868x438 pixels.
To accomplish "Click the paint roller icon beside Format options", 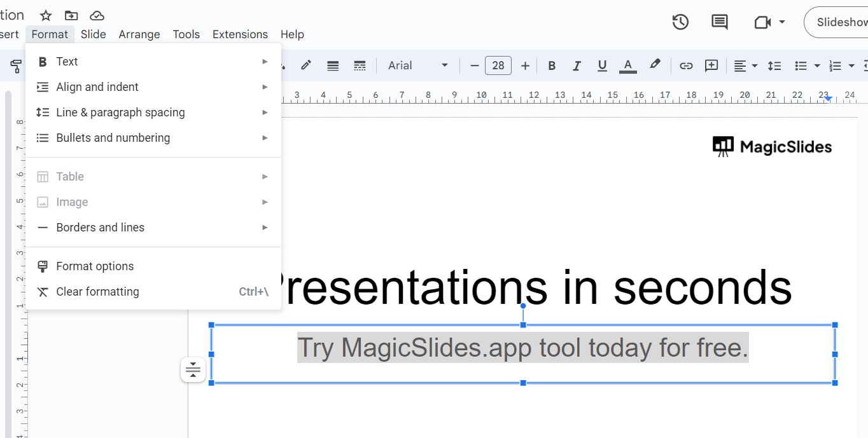I will pyautogui.click(x=43, y=266).
